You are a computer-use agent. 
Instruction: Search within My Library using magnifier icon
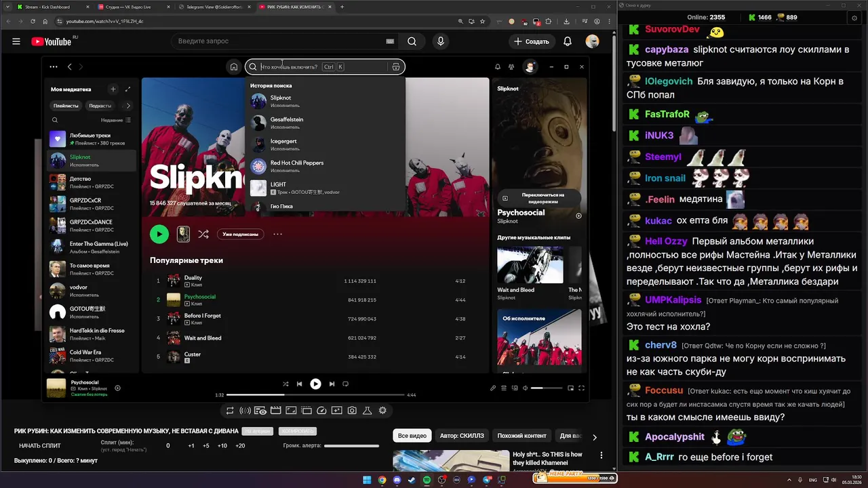[55, 120]
